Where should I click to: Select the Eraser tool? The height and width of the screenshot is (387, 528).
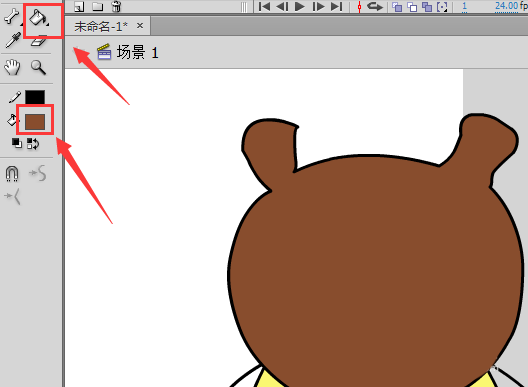coord(38,42)
